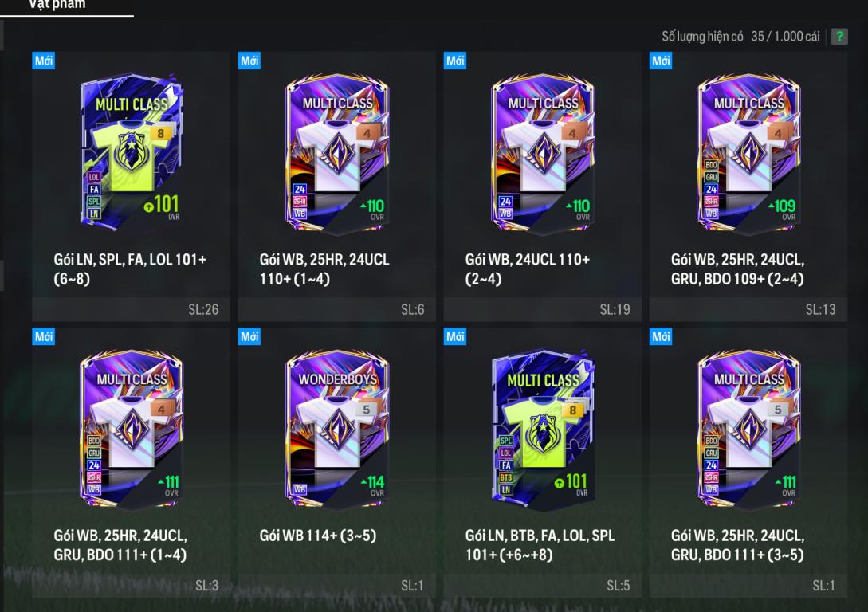Click the Mới badge on the 109+ pack
Viewport: 868px width, 612px height.
(661, 61)
